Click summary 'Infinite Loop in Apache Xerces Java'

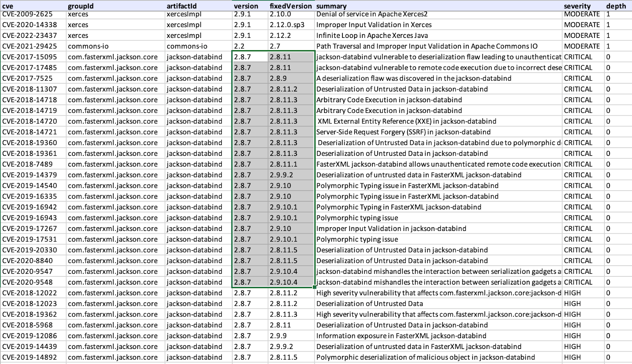[x=438, y=35]
